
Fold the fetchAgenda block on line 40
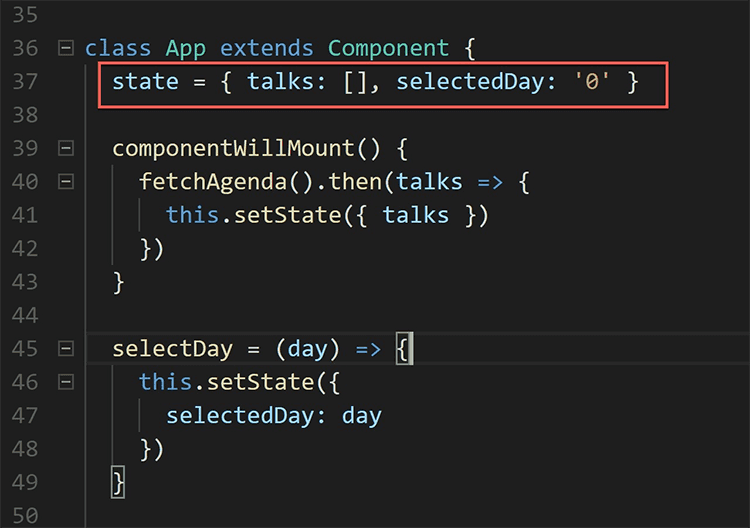point(66,182)
